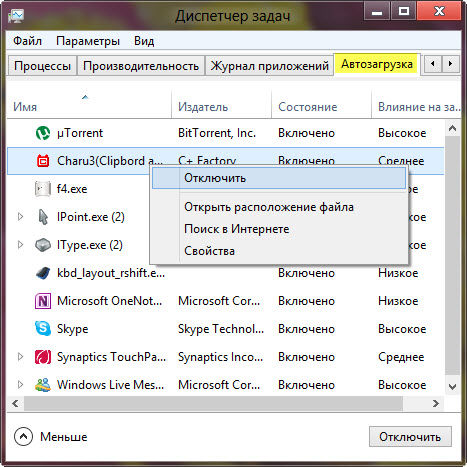Open the Параметры menu

[88, 41]
